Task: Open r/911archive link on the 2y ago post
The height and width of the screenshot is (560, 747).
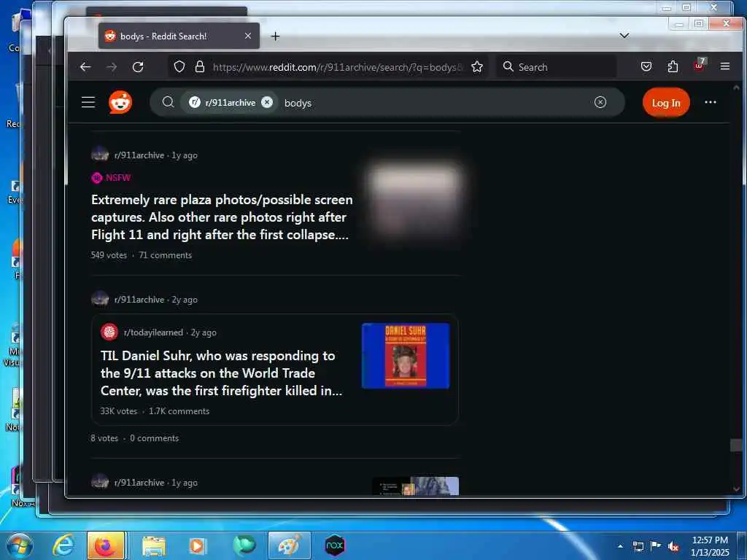Action: pos(139,300)
